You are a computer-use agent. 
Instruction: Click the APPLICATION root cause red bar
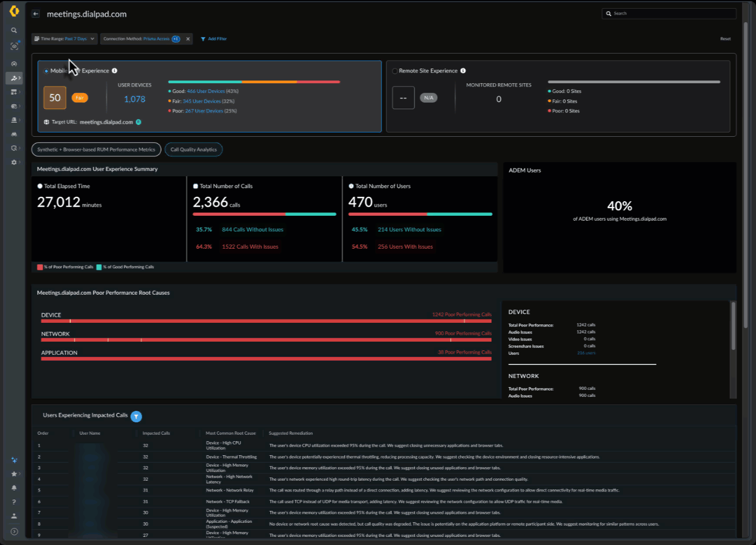click(266, 359)
